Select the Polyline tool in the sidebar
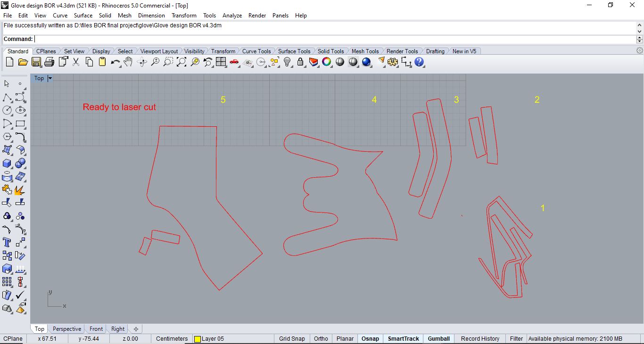Image resolution: width=644 pixels, height=344 pixels. (x=7, y=97)
